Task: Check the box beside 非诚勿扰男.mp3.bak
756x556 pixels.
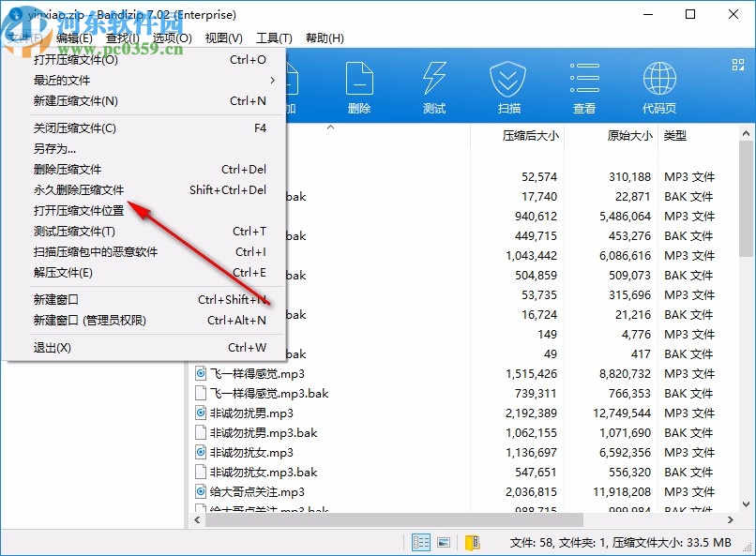Action: pos(199,433)
